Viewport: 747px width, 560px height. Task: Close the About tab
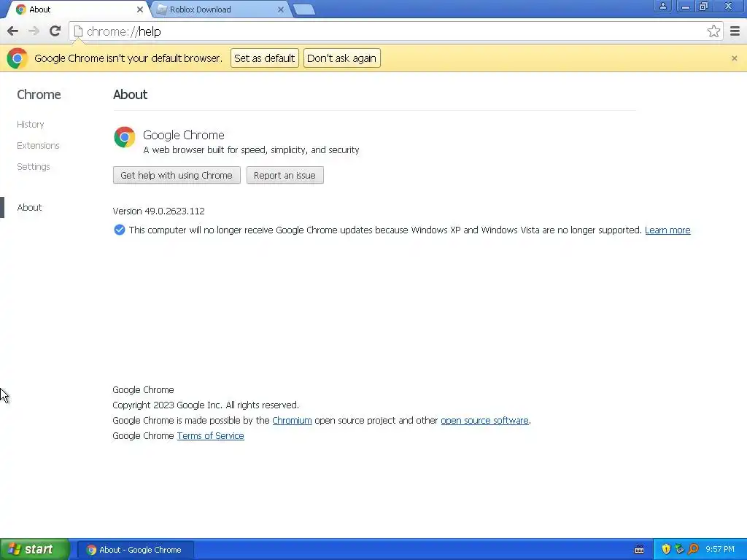tap(139, 9)
